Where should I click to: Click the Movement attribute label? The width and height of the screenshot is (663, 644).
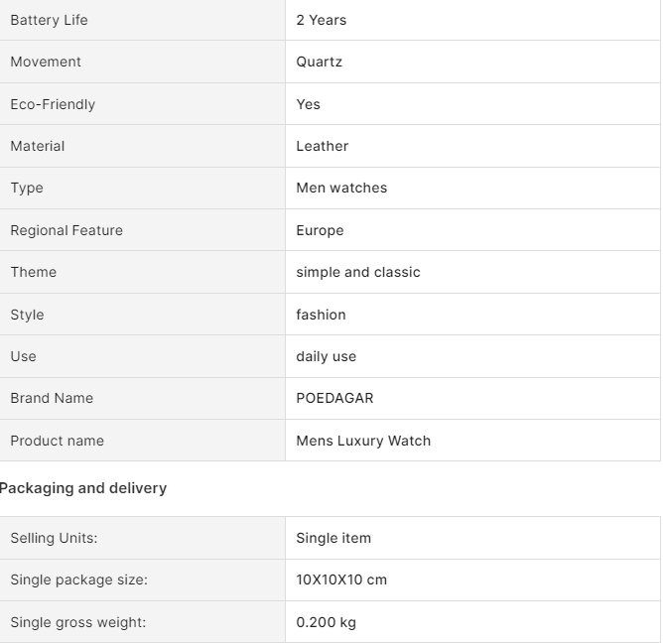point(46,62)
